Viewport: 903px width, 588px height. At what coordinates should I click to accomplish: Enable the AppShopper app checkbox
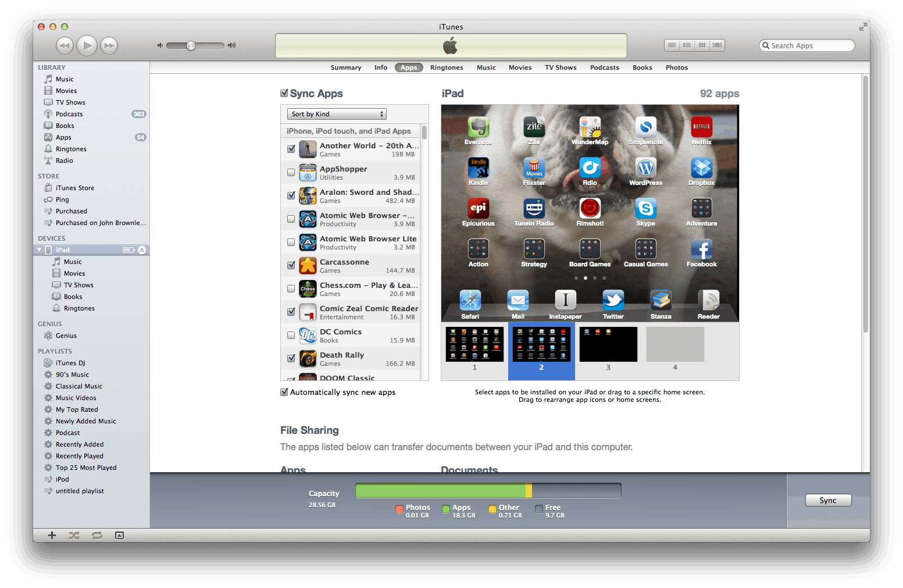(291, 172)
